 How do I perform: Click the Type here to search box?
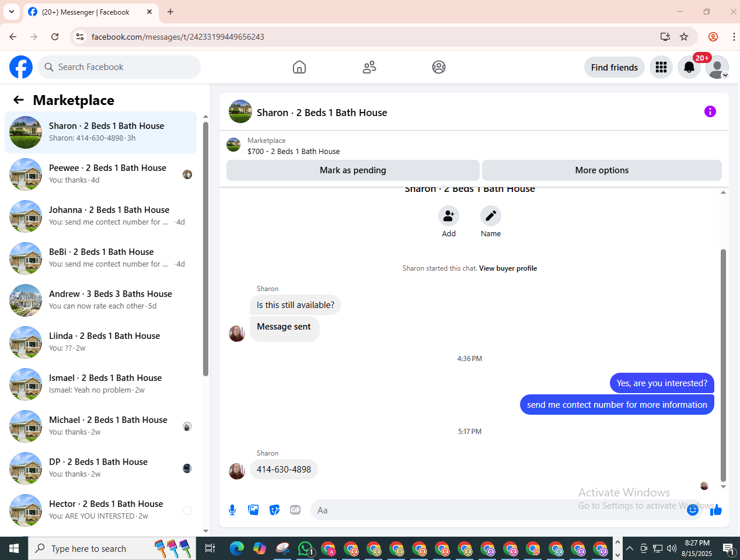112,548
